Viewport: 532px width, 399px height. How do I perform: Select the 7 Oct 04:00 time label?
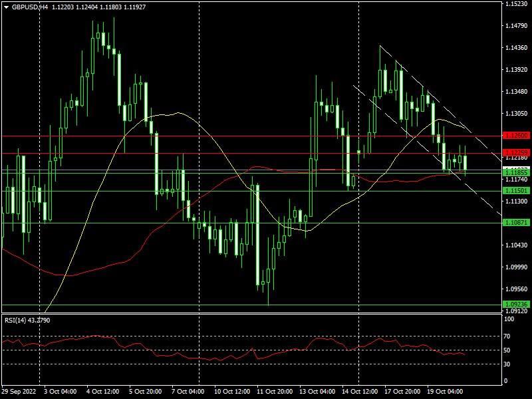pos(188,392)
